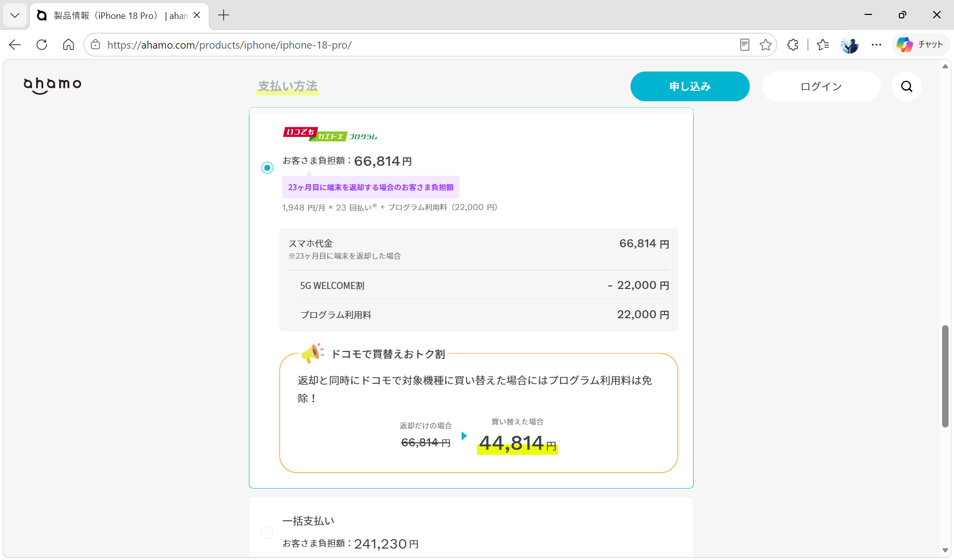The height and width of the screenshot is (560, 954).
Task: Click the 5G WELCOME割 row label
Action: tap(332, 285)
